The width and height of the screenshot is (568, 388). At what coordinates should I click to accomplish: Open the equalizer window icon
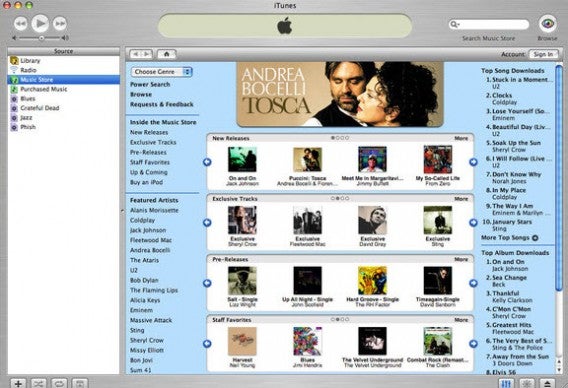click(x=506, y=383)
